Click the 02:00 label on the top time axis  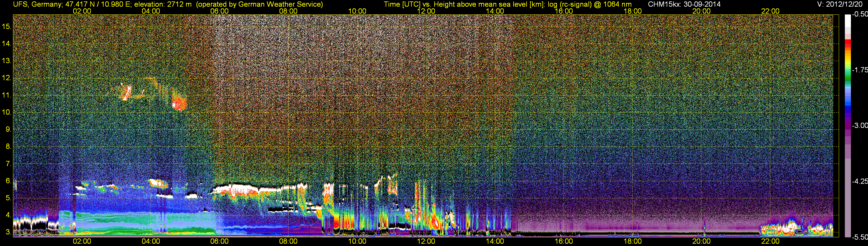tap(82, 11)
